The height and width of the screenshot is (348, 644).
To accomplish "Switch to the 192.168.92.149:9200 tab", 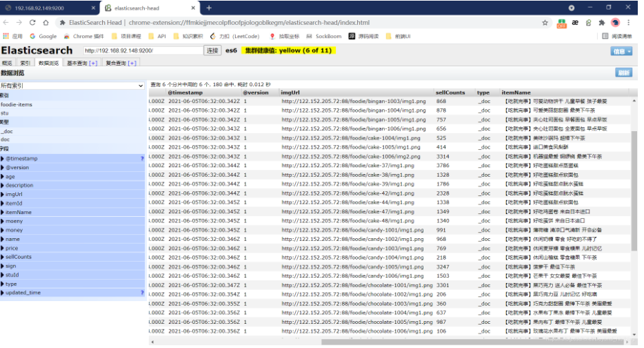I will [49, 8].
